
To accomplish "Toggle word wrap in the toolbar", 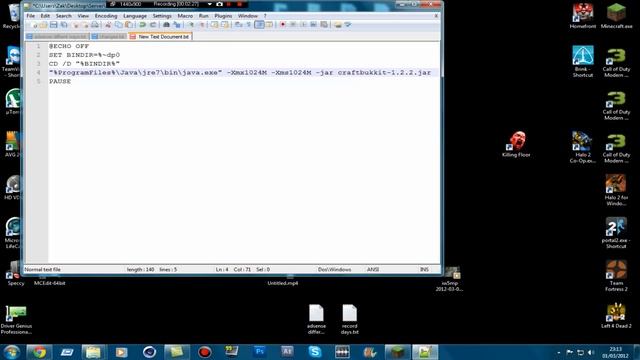I will (238, 25).
